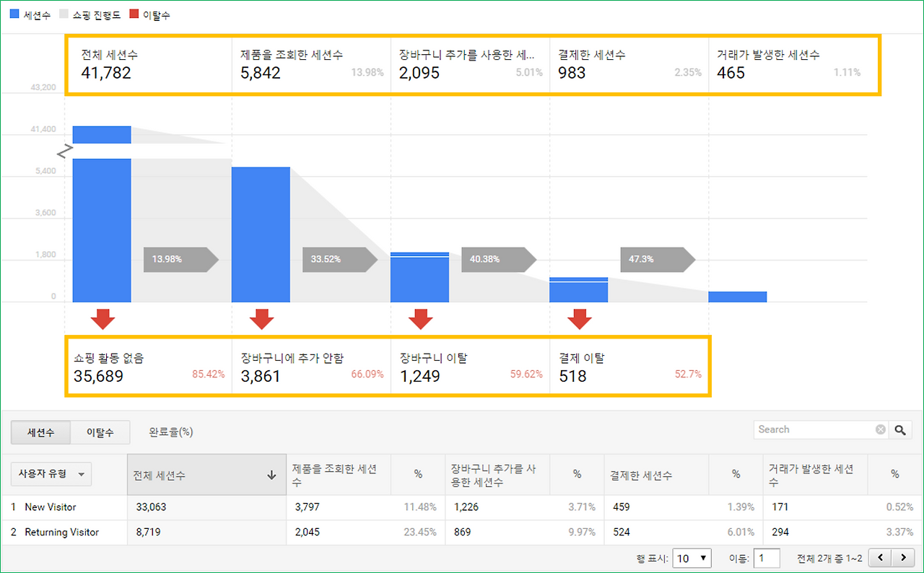Clear the search box using the X icon
The width and height of the screenshot is (924, 573).
tap(880, 429)
